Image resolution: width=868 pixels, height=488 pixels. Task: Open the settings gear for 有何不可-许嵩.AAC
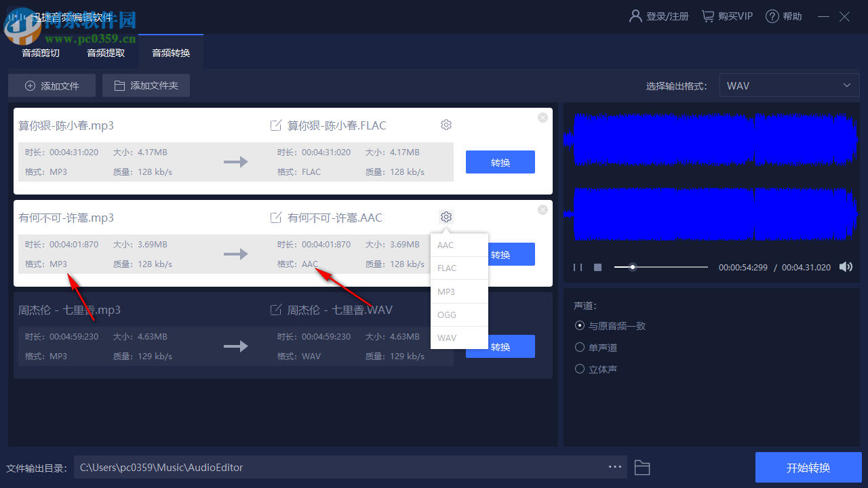click(x=446, y=217)
